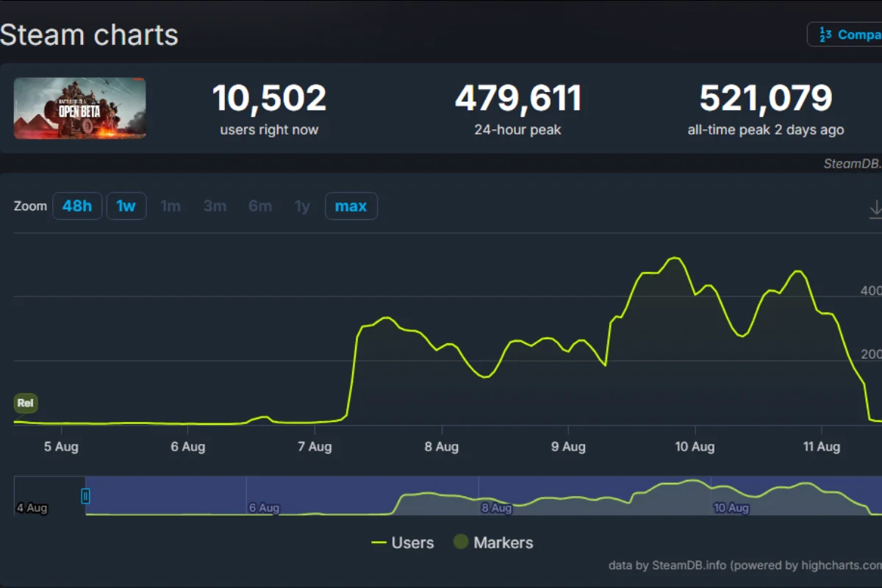Click the navigator range handle
This screenshot has height=588, width=882.
tap(85, 496)
